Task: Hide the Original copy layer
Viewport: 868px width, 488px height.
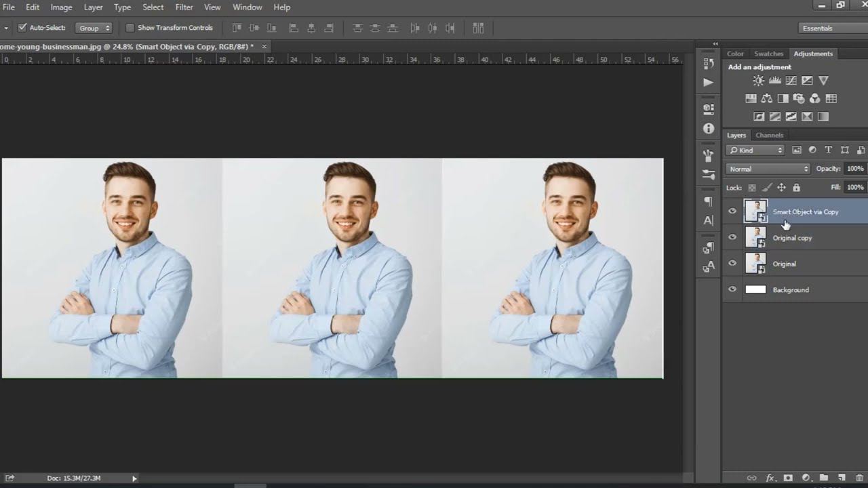Action: coord(732,238)
